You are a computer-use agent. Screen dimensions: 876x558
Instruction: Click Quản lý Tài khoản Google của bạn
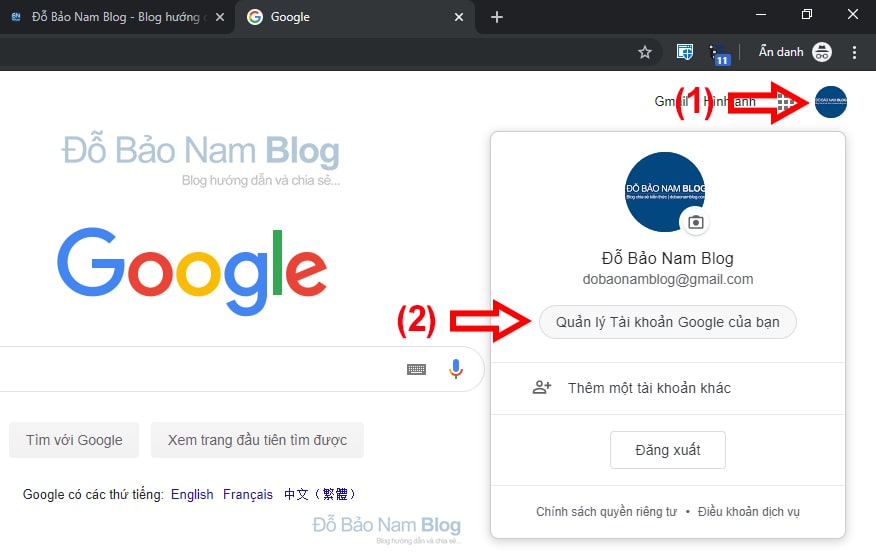tap(668, 322)
